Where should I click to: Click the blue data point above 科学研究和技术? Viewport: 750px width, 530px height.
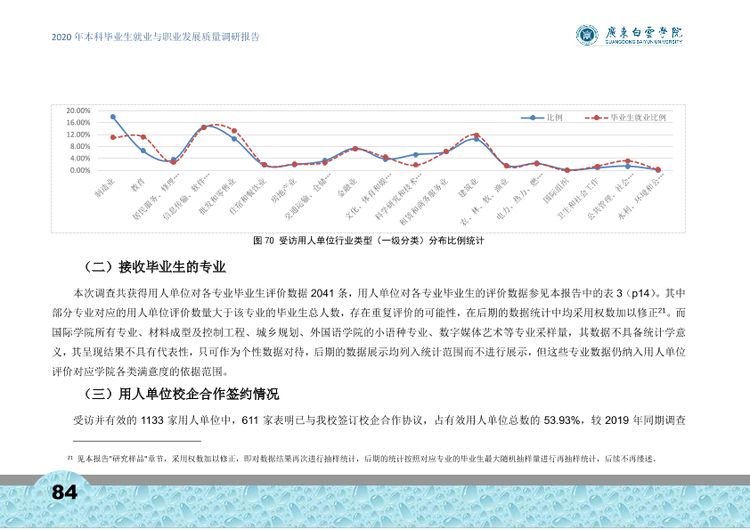(416, 155)
